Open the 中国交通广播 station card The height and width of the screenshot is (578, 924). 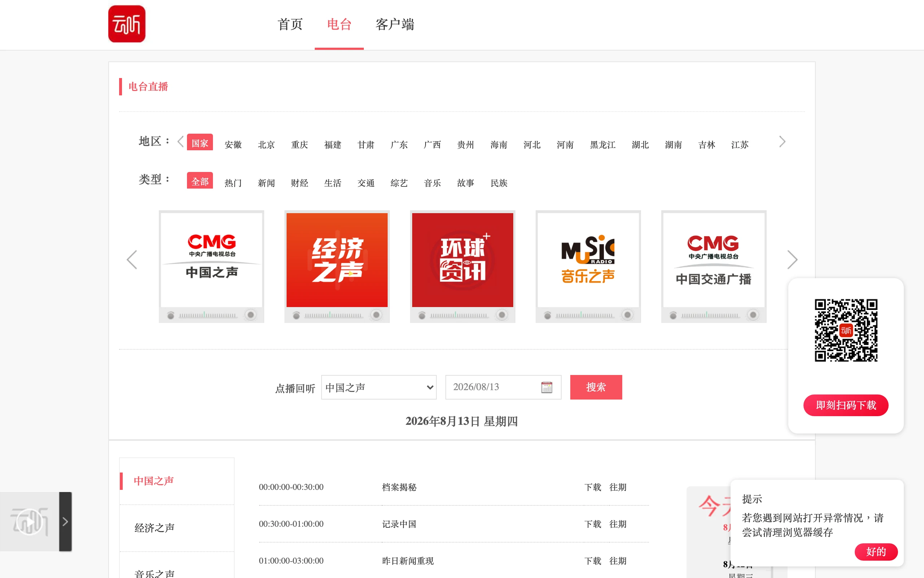click(714, 267)
